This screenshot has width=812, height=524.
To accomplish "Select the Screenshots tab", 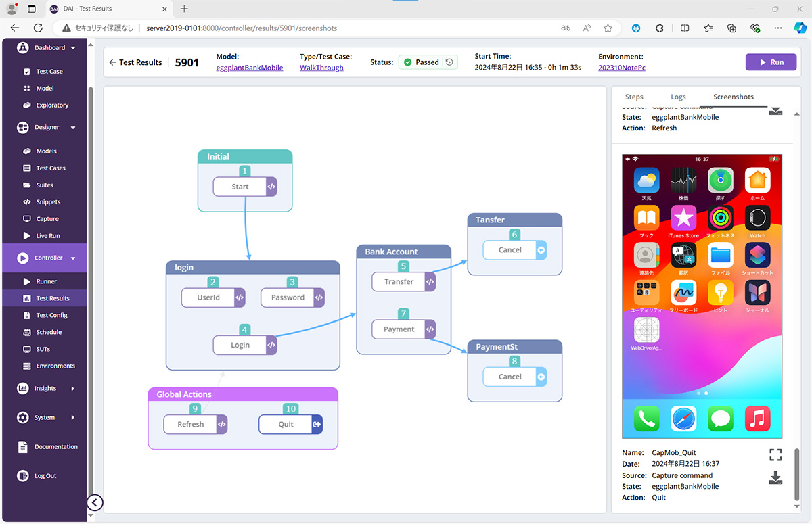I will pos(734,97).
